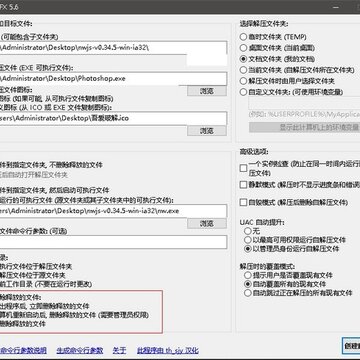Click the Photoshop.exe output file path field
Screen dimensions: 360x360
113,79
